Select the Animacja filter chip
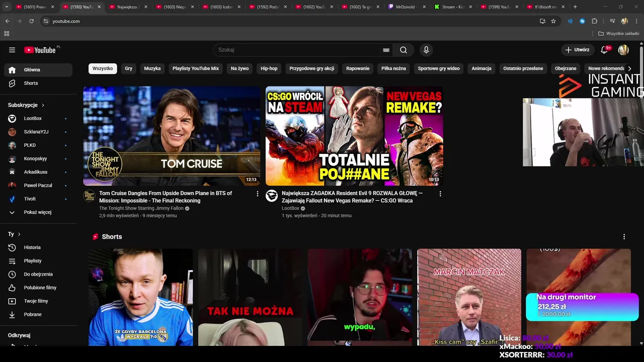Viewport: 644px width, 362px height. click(x=481, y=68)
